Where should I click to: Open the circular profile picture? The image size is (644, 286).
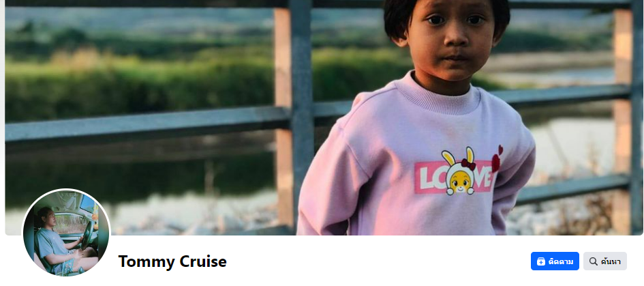pos(66,233)
